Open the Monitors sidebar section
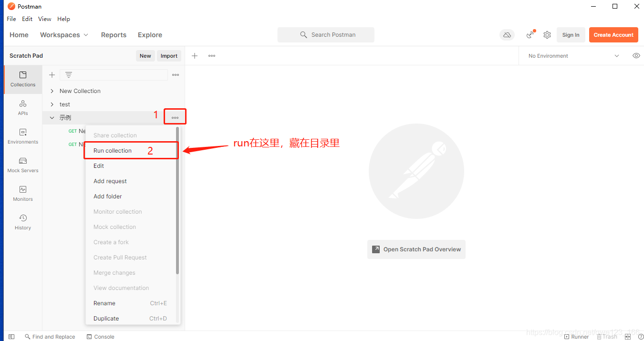Viewport: 644px width, 341px height. (x=23, y=194)
